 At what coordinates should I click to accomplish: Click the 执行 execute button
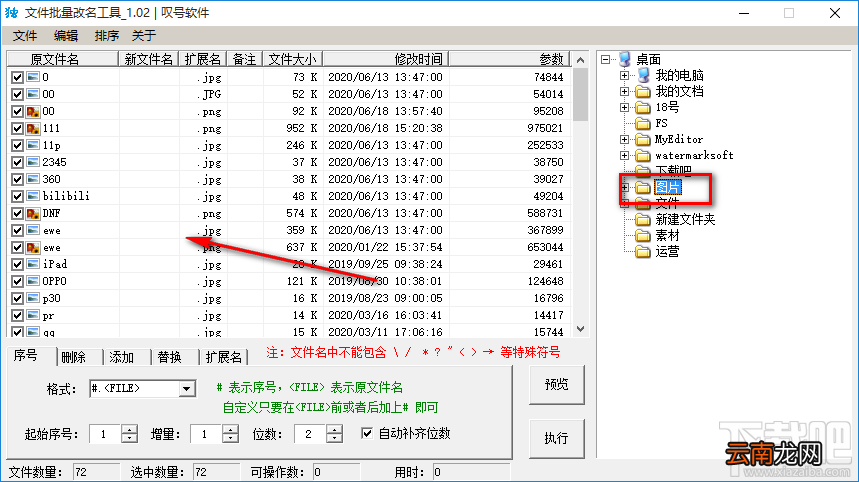click(x=557, y=438)
